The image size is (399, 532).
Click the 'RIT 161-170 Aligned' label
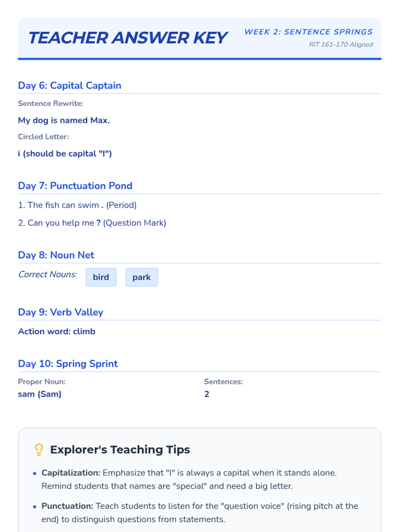point(341,45)
